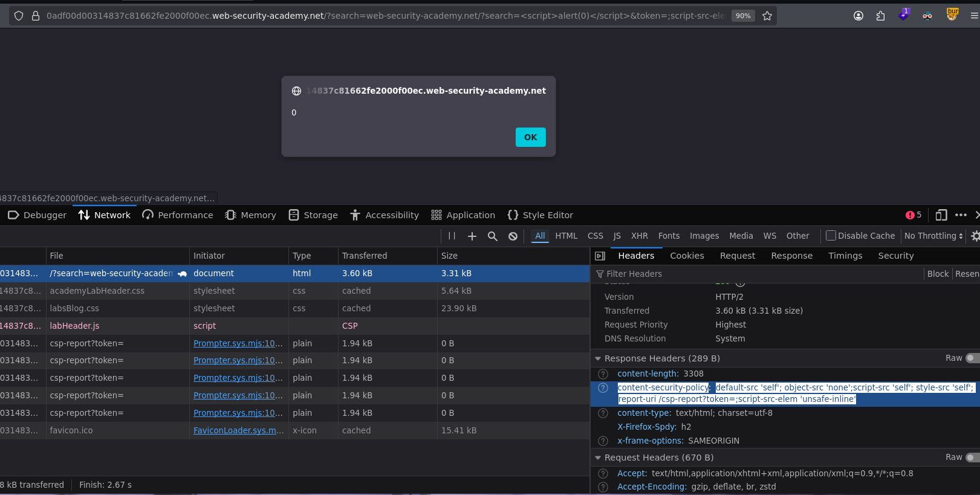Screen dimensions: 980x495
Task: Click help icon next to content-security-policy header
Action: (603, 388)
